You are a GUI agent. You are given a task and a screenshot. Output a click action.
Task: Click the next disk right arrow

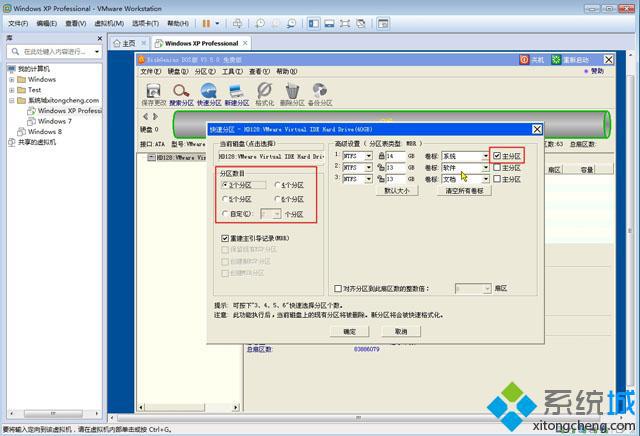155,116
